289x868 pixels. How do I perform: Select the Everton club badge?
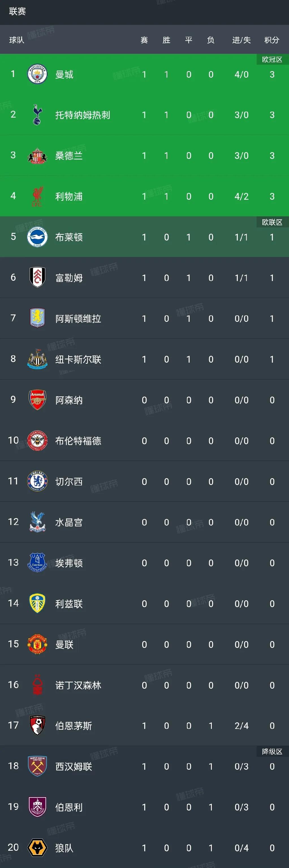(x=37, y=563)
